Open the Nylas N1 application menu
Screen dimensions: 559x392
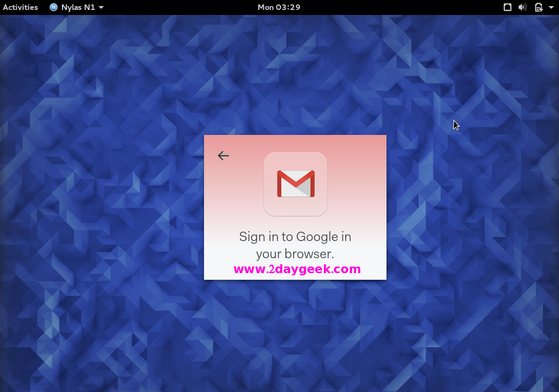77,7
